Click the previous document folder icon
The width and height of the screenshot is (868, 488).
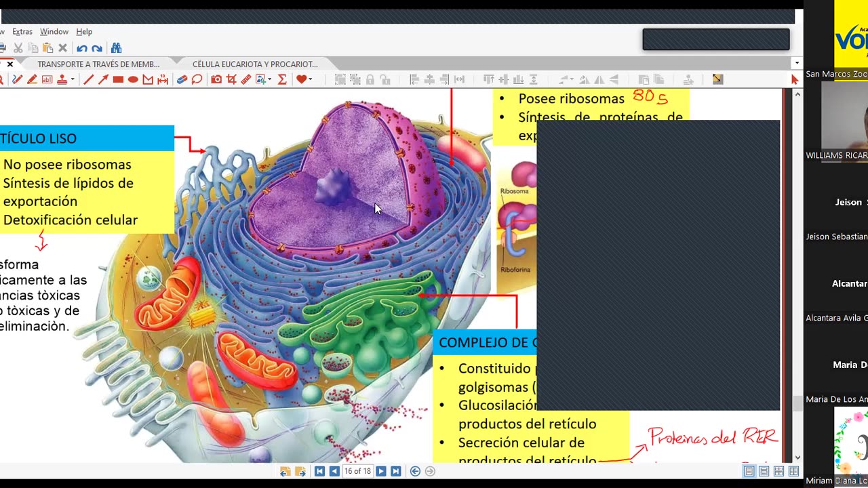(285, 472)
